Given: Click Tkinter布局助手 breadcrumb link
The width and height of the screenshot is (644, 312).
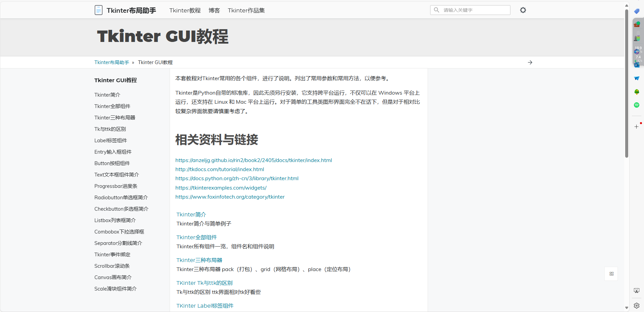Looking at the screenshot, I should point(112,62).
